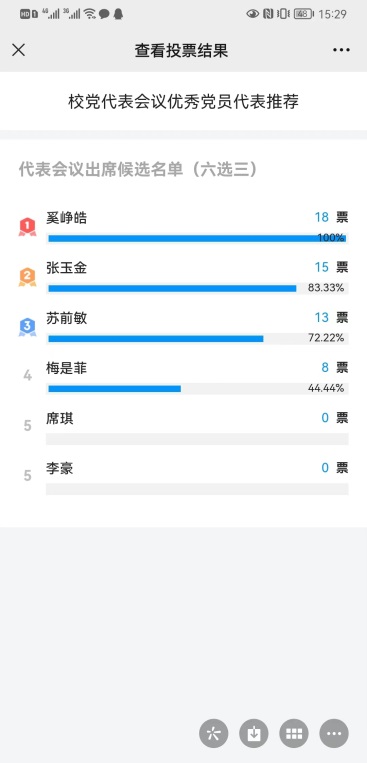Viewport: 367px width, 763px height.
Task: Tap the pinwheel share icon at bottom
Action: (214, 733)
